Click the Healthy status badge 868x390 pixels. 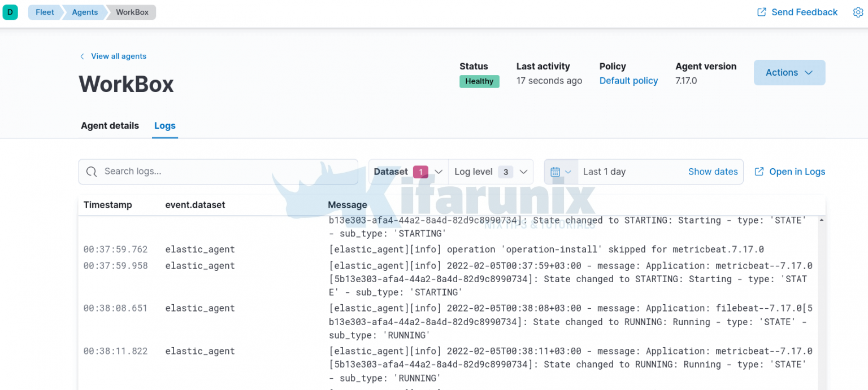479,81
